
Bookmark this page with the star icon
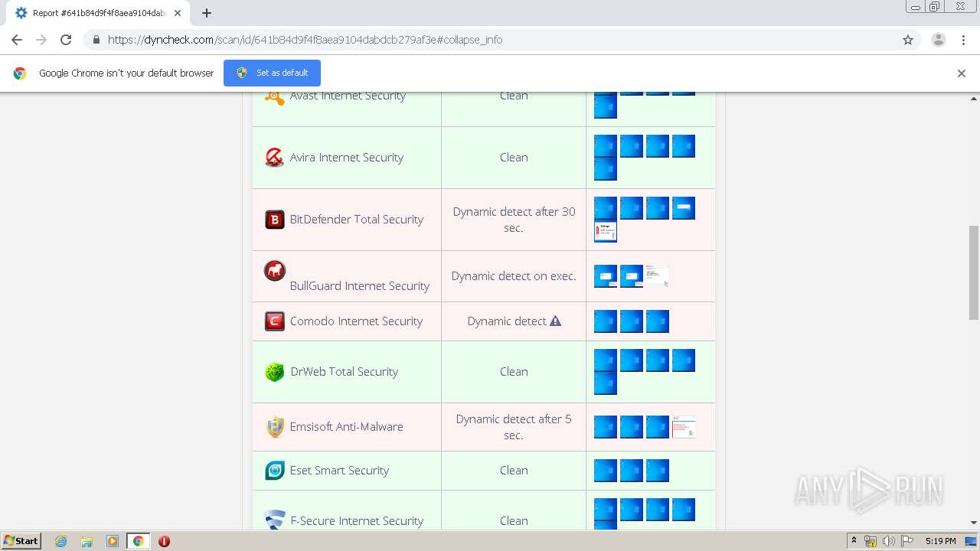[908, 40]
